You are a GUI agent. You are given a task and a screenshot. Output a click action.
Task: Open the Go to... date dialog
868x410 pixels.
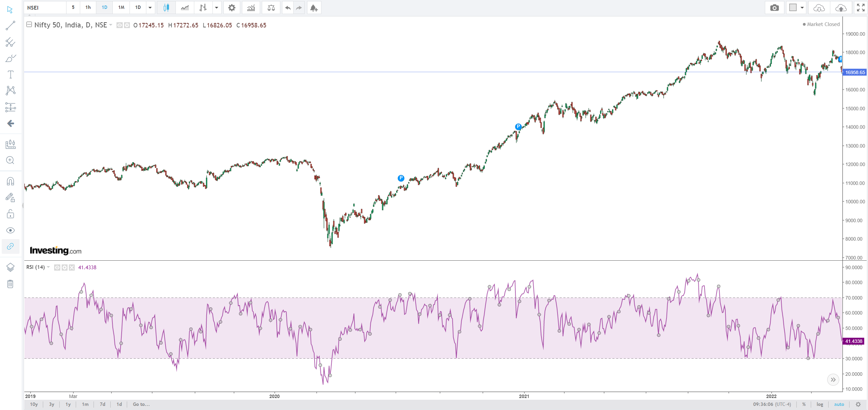[141, 405]
